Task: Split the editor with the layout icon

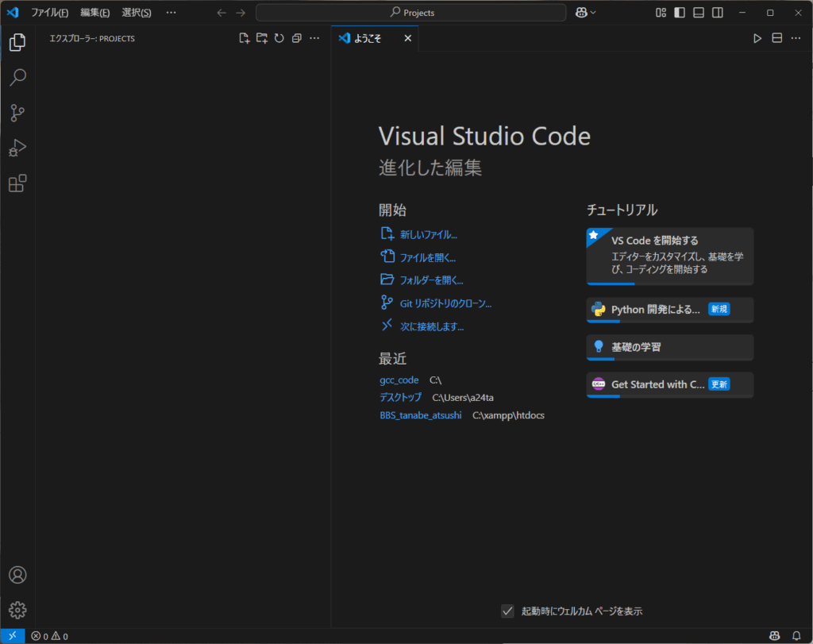Action: [x=776, y=38]
